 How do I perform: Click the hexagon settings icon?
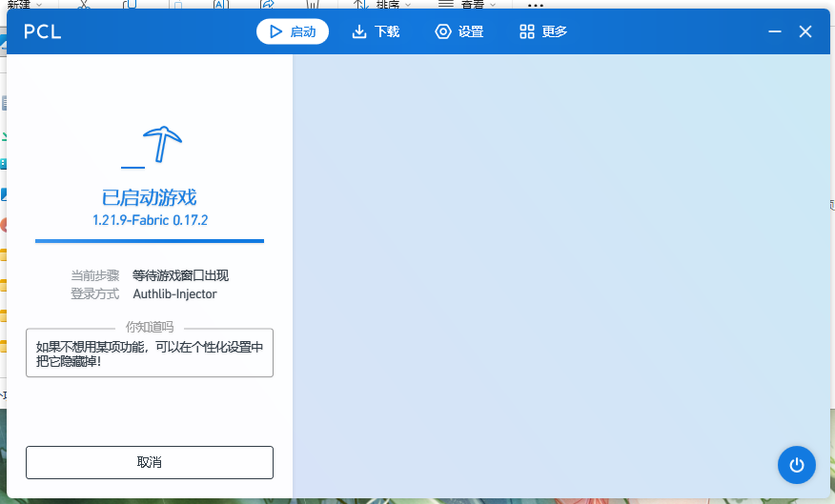[443, 31]
